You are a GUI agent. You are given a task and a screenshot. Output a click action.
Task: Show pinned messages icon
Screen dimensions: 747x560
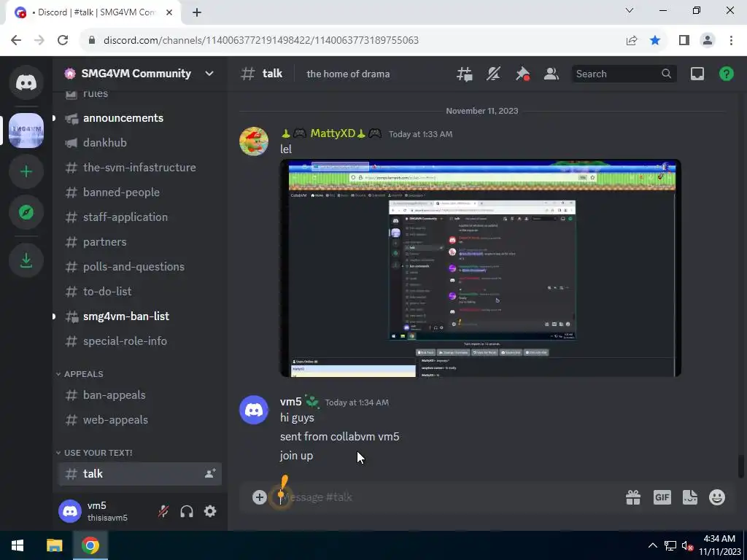click(522, 74)
